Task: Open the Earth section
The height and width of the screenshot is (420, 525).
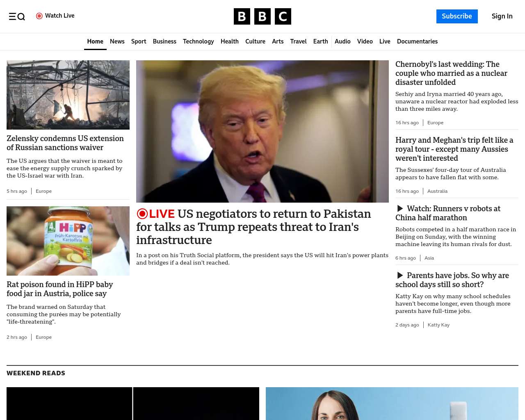Action: click(x=320, y=41)
